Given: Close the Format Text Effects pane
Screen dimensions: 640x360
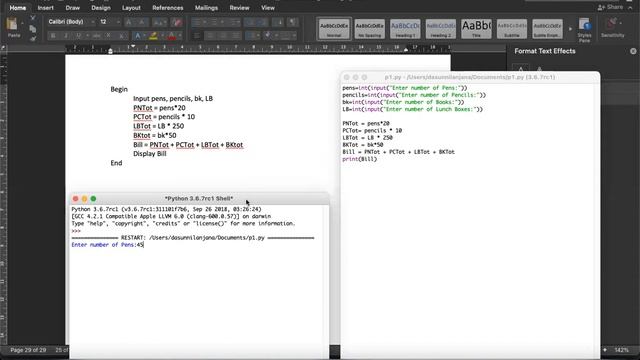Looking at the screenshot, I should tap(633, 51).
